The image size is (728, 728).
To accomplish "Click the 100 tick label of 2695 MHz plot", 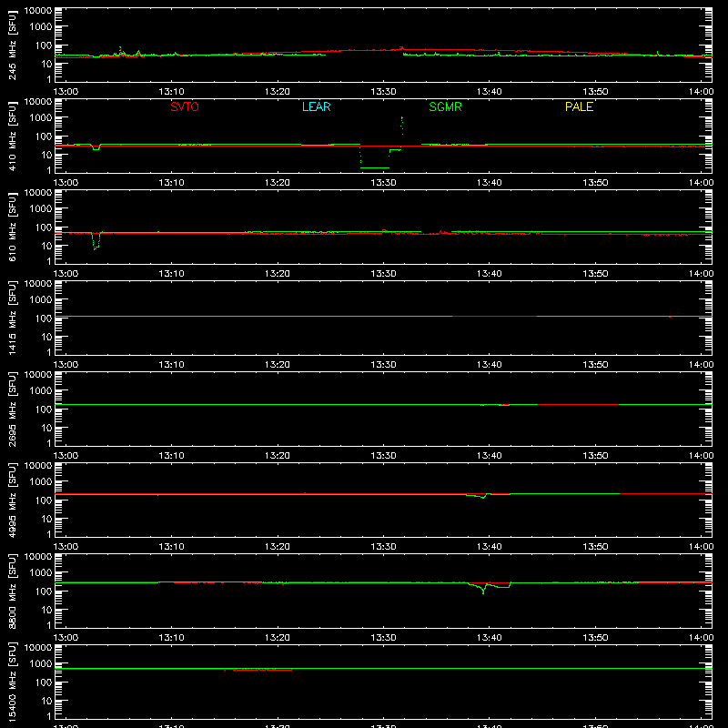I will tap(44, 409).
